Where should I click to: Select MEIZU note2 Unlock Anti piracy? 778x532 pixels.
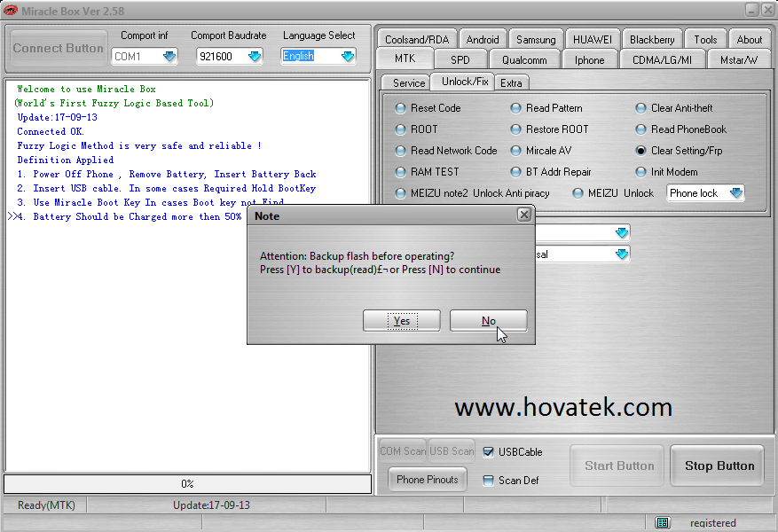coord(472,193)
